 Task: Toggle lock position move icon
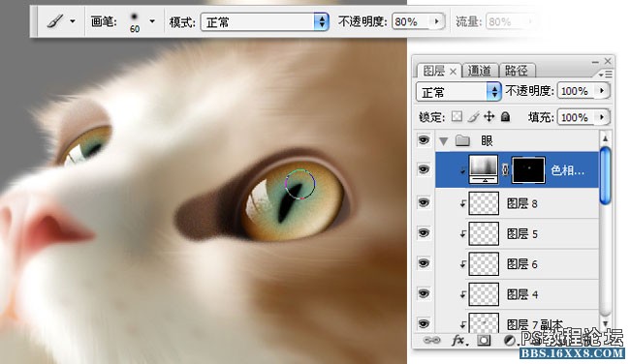click(488, 116)
